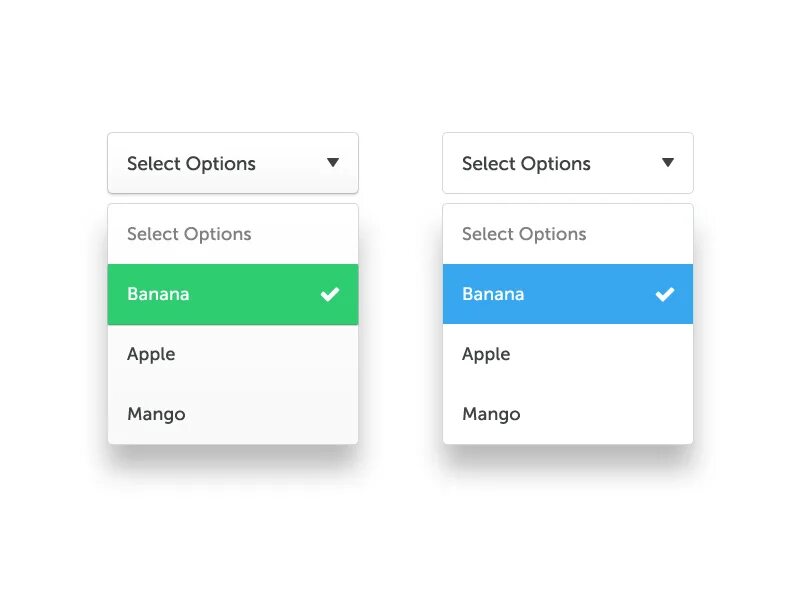This screenshot has width=800, height=600.
Task: Dismiss the menus by clicking blank canvas below the lists
Action: coord(400,530)
